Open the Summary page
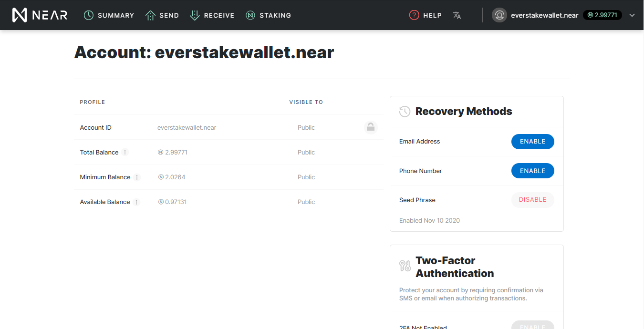This screenshot has width=644, height=329. [109, 15]
